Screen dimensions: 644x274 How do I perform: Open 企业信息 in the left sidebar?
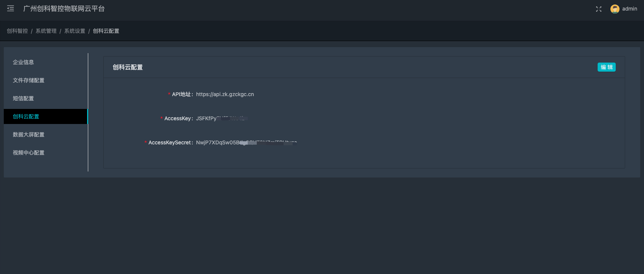click(x=23, y=62)
